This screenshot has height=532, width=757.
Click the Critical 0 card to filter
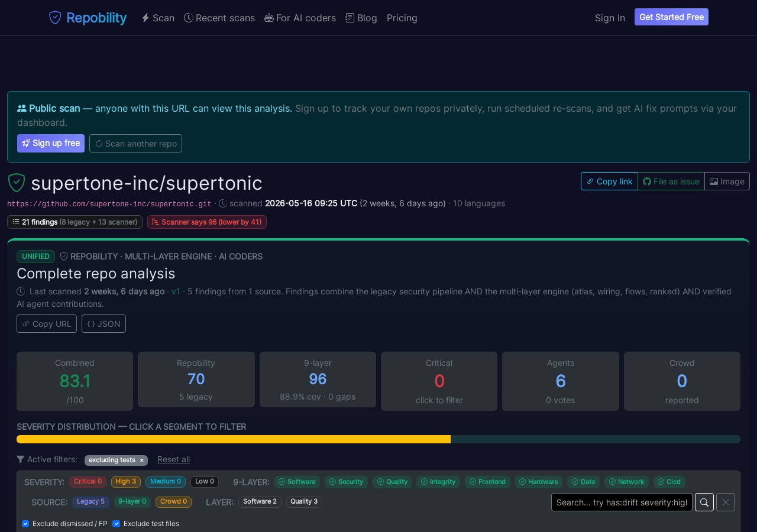point(439,381)
